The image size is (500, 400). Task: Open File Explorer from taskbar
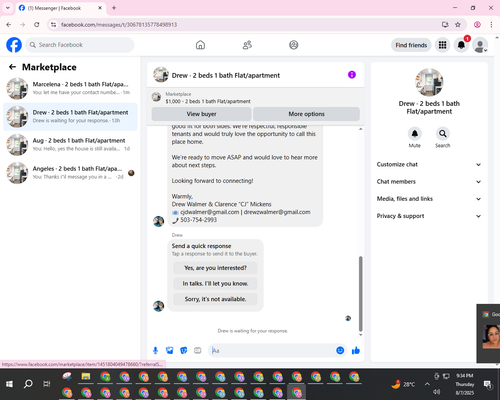point(86,377)
